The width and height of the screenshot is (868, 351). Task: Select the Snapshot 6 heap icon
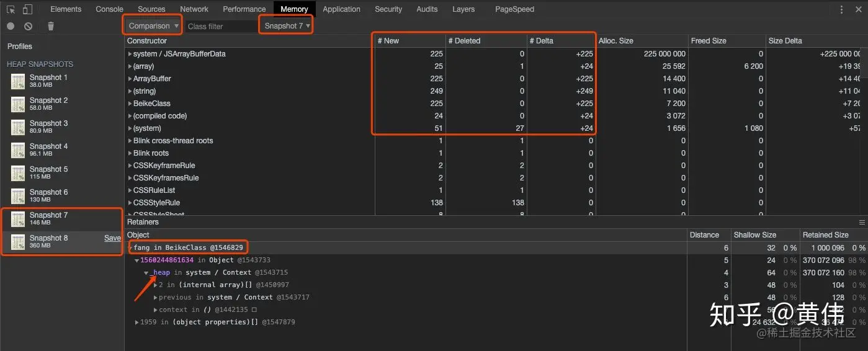(x=18, y=197)
